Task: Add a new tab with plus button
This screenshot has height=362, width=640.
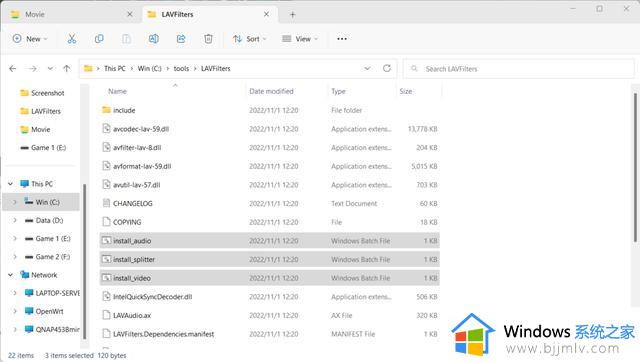Action: pyautogui.click(x=292, y=15)
